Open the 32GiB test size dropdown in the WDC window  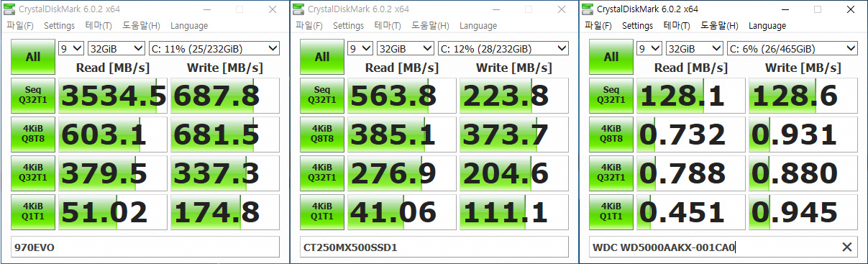point(694,49)
